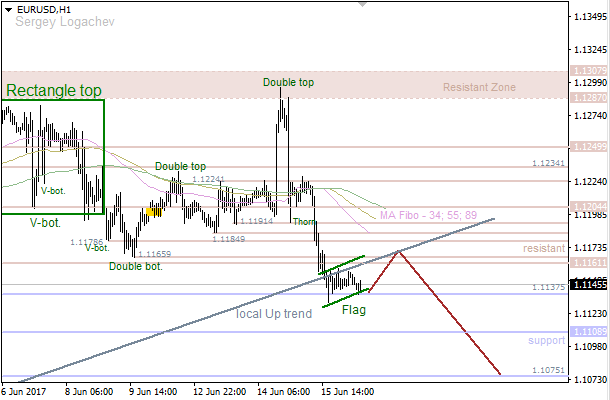610x400 pixels.
Task: Select the 'Flag' pattern label
Action: 354,311
